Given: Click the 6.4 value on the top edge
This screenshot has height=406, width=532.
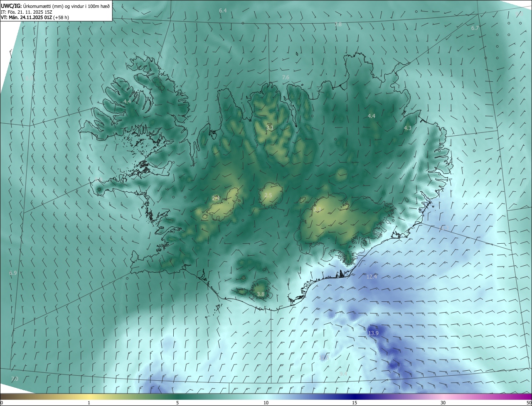Looking at the screenshot, I should 223,10.
